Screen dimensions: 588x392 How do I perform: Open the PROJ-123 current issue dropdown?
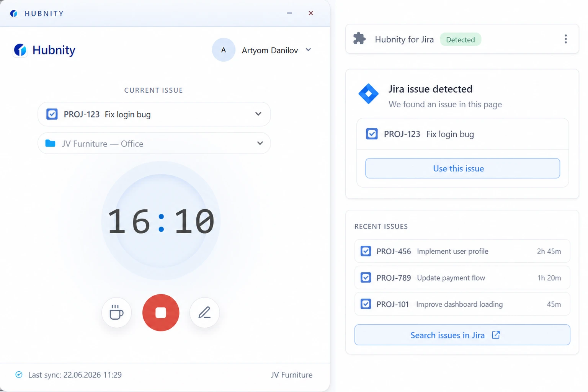154,114
